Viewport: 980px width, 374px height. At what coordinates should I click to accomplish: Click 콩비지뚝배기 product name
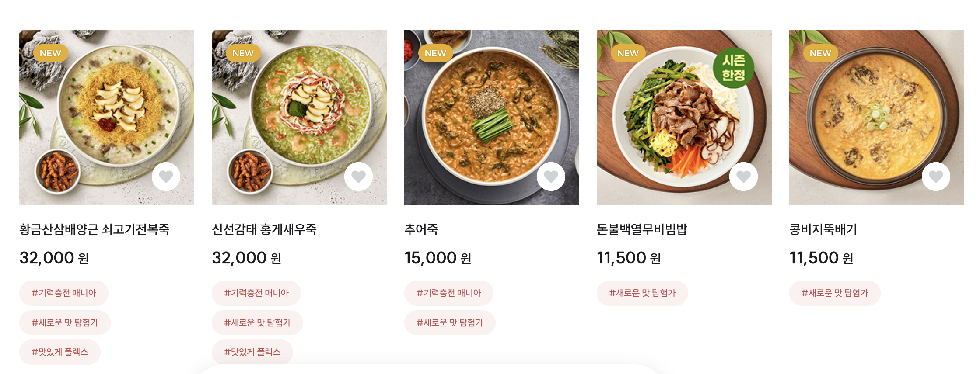click(x=823, y=229)
